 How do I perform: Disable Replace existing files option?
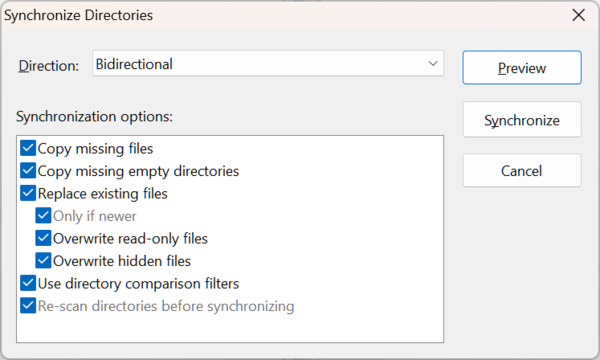pos(28,193)
